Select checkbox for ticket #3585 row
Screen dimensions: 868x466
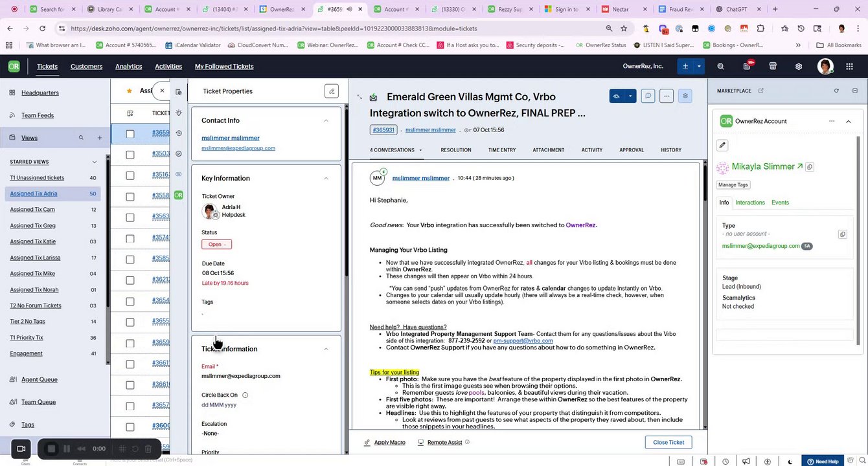point(130,259)
